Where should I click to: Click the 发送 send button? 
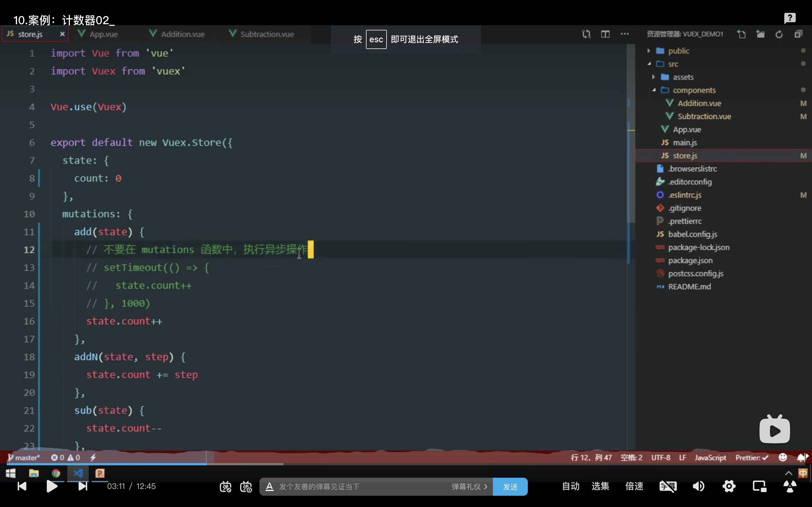pos(510,486)
